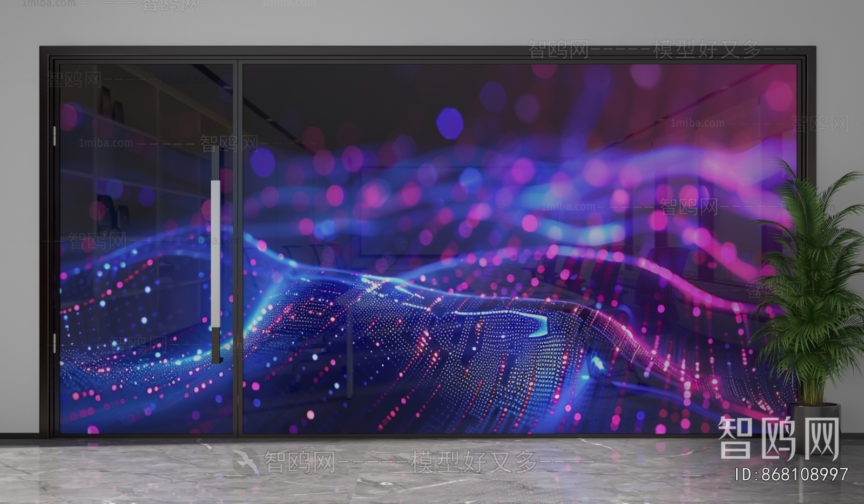Viewport: 864px width, 504px height.
Task: Click the blue bokeh circle near top center
Action: (x=449, y=123)
